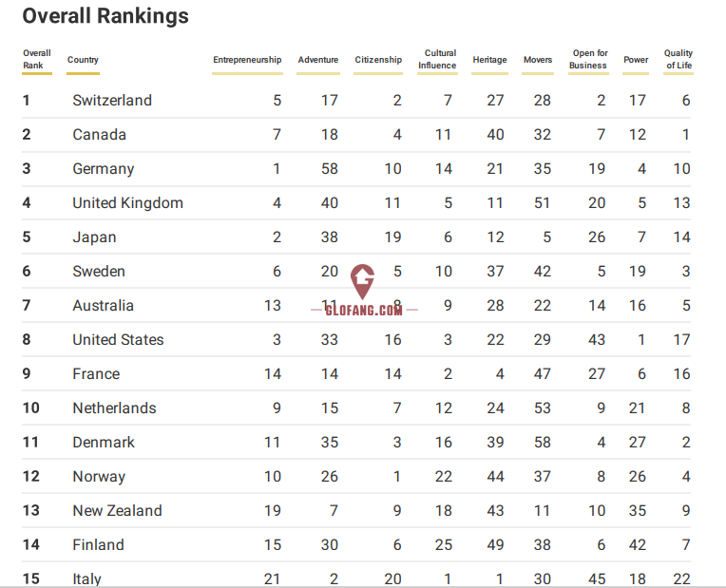Select Canada in the rankings list

(x=99, y=135)
